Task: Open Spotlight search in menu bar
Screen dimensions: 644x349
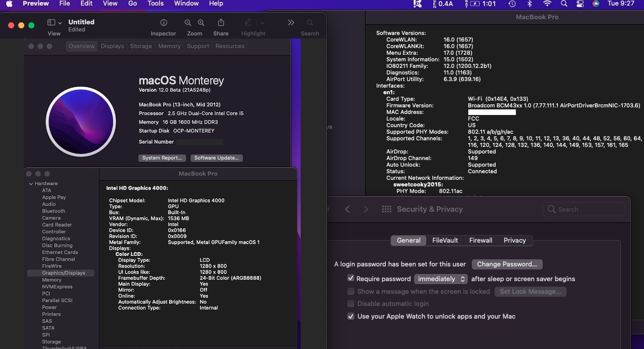Action: [x=564, y=4]
